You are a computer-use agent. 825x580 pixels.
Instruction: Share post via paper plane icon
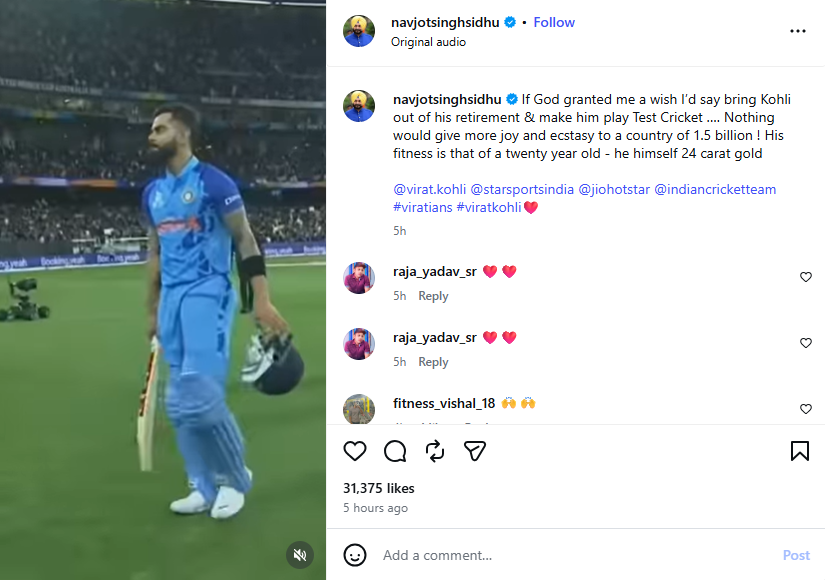pyautogui.click(x=475, y=451)
